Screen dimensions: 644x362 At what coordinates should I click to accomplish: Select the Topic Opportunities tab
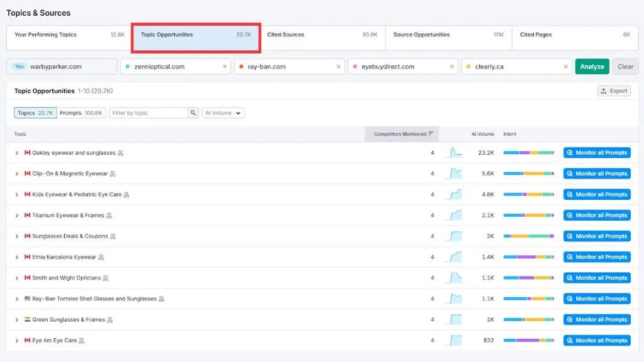point(196,38)
